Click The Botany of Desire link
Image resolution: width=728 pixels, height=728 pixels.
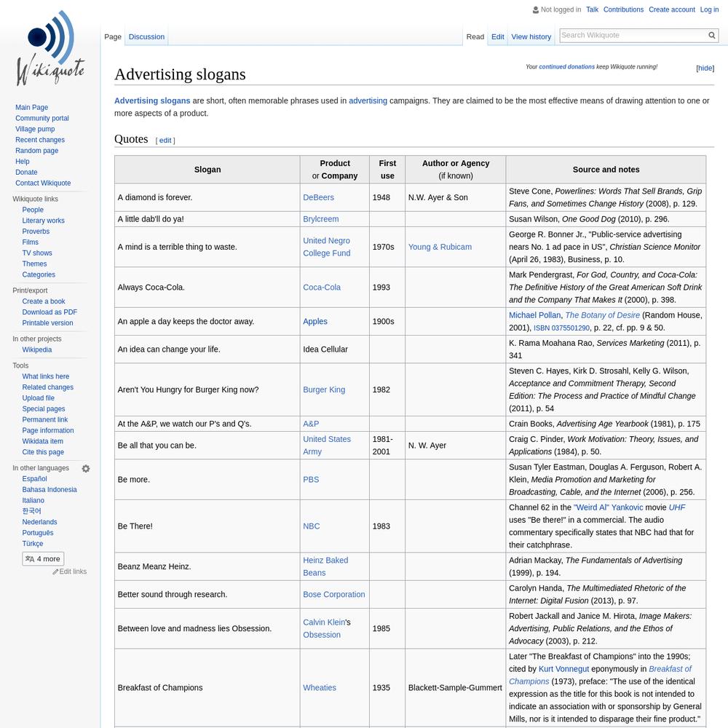coord(602,315)
